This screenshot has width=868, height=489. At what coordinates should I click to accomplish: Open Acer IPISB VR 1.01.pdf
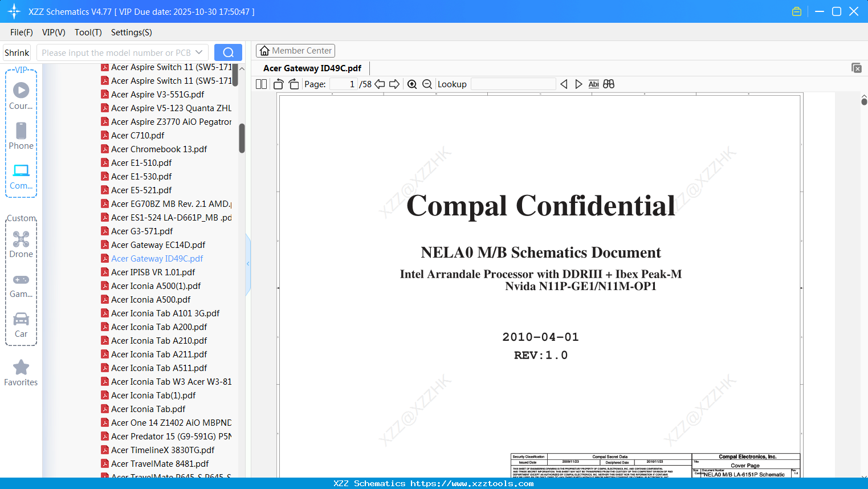[148, 272]
